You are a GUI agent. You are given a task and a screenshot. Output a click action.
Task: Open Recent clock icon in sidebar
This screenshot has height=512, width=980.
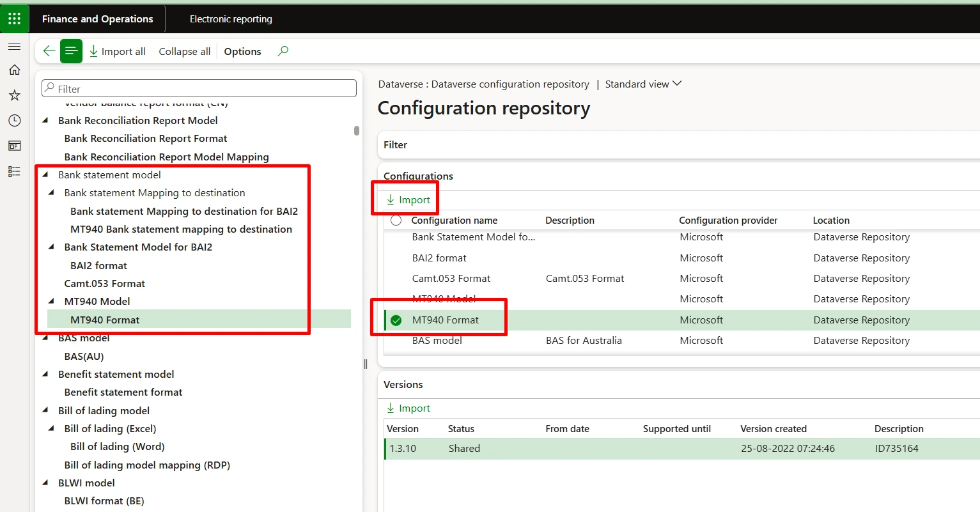point(14,120)
